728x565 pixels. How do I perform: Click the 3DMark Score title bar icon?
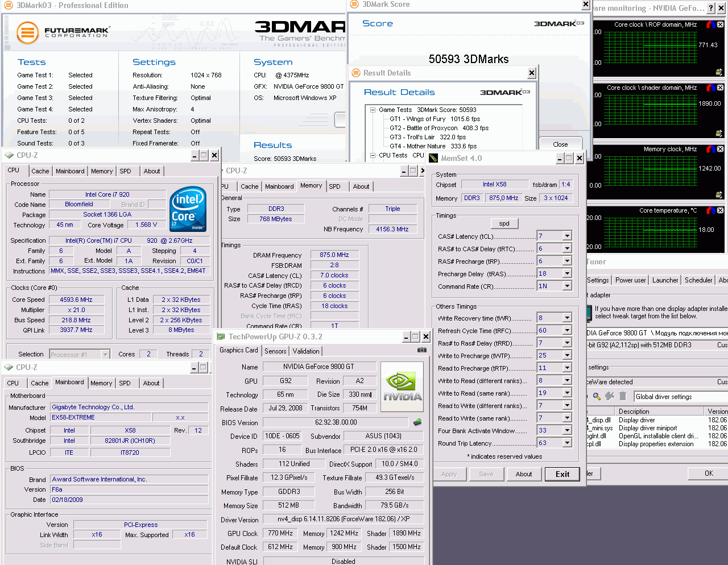coord(355,4)
